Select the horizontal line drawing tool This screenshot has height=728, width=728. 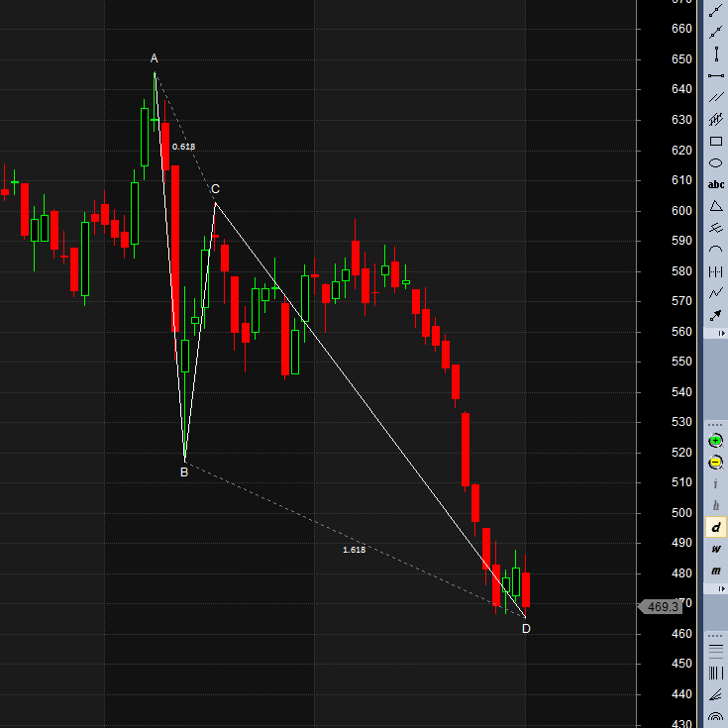[x=715, y=75]
